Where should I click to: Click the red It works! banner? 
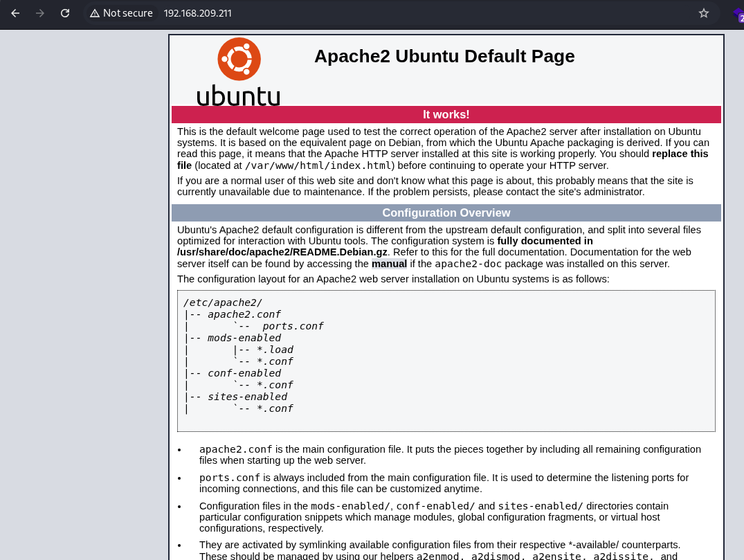coord(446,114)
